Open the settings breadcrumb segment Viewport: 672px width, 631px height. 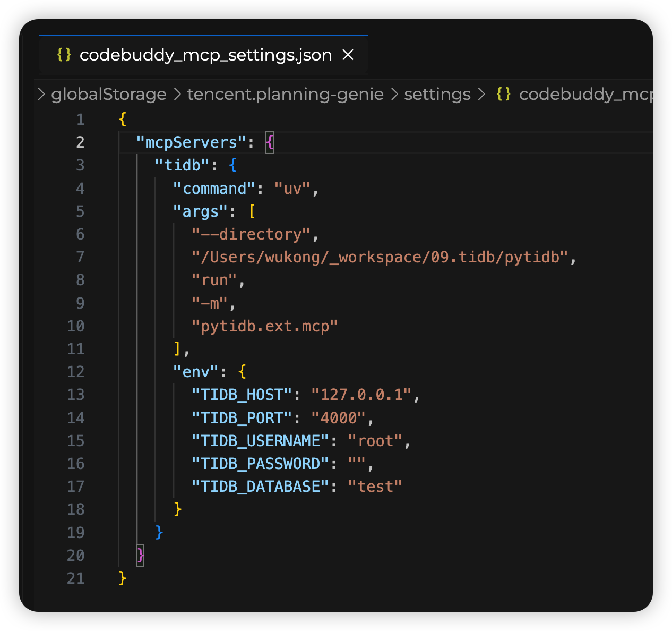click(x=437, y=94)
